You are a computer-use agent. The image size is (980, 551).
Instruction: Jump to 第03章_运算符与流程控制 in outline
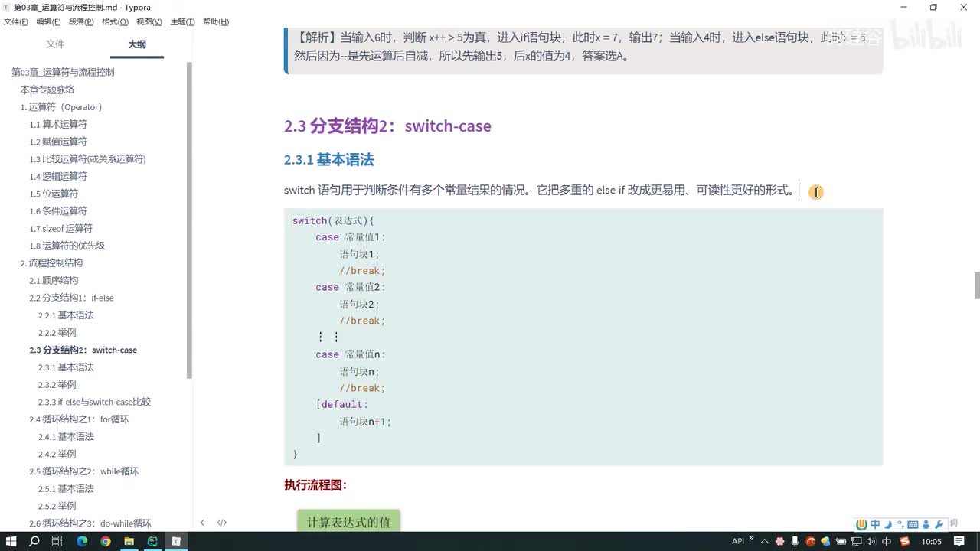pos(63,72)
